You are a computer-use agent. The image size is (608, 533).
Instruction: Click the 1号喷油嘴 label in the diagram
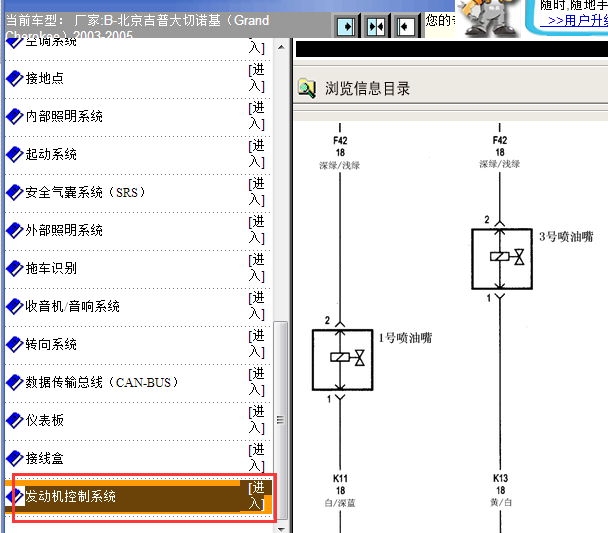[x=405, y=338]
